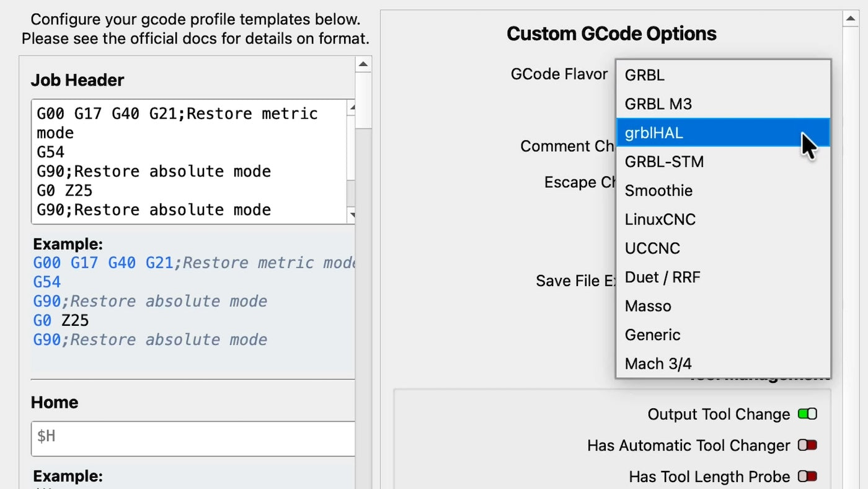
Task: Click the Example label under Job Header
Action: [68, 244]
